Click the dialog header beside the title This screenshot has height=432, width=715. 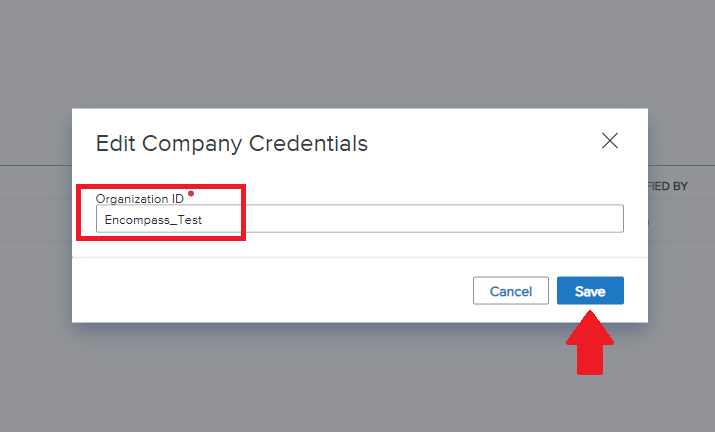[x=483, y=144]
